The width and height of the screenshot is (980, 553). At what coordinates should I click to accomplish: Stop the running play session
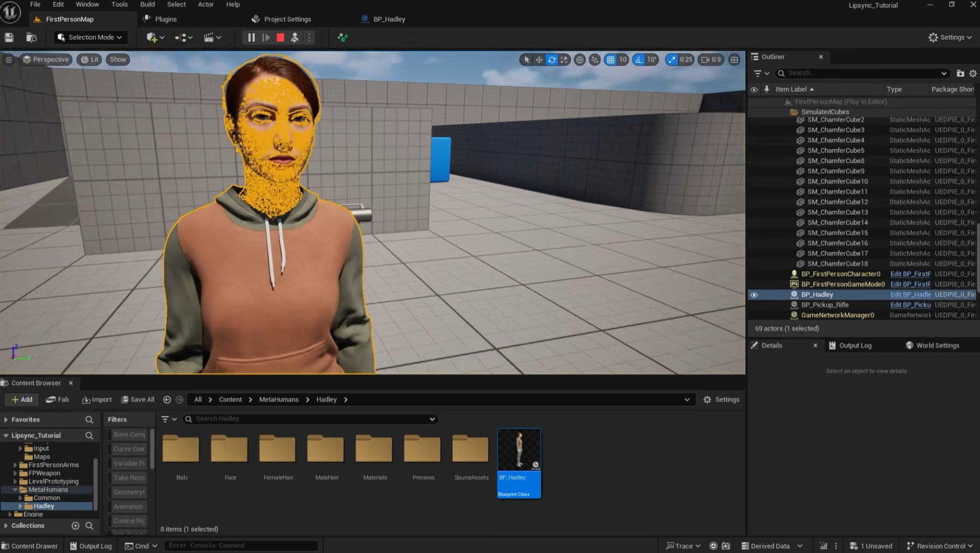pos(280,38)
